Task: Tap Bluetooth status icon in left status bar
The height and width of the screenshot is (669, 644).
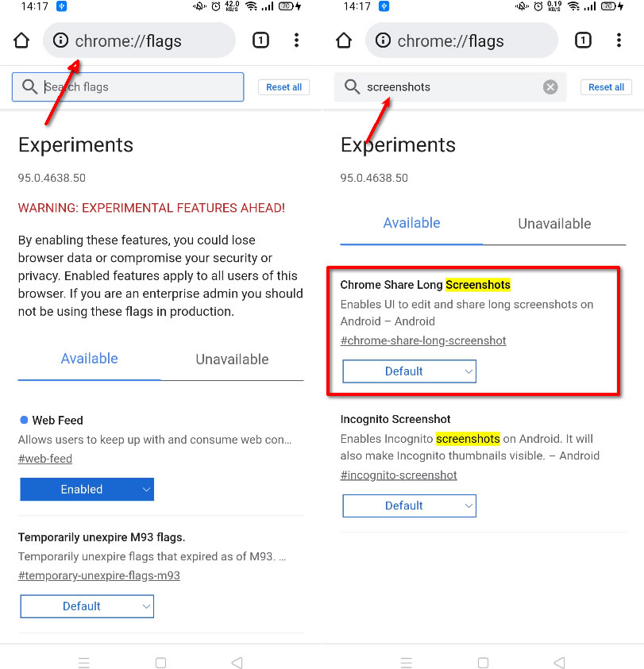Action: pos(61,6)
